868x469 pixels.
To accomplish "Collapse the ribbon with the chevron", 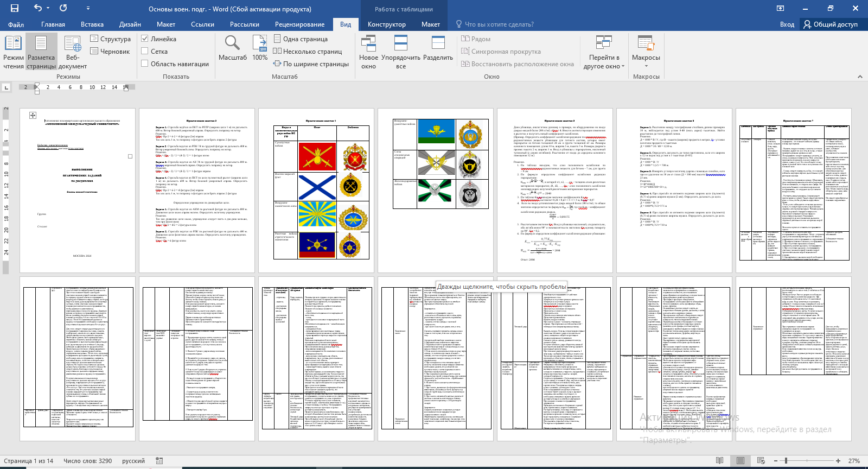I will [860, 77].
